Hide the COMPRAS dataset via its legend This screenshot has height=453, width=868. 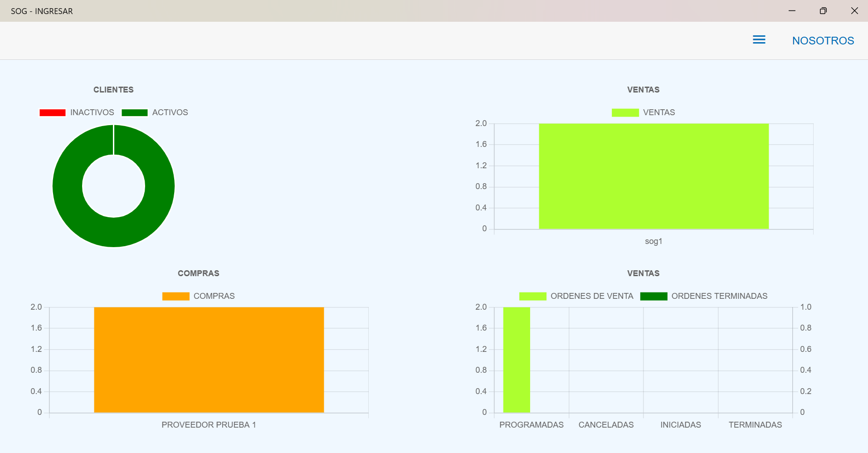tap(199, 296)
